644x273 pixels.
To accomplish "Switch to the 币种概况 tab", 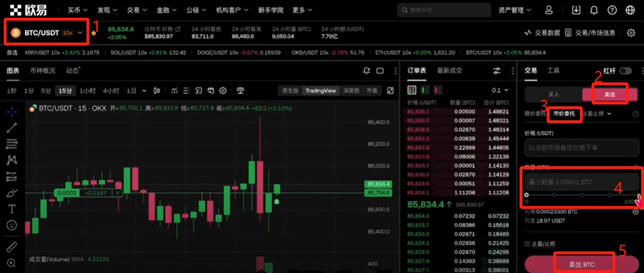I will click(x=43, y=71).
